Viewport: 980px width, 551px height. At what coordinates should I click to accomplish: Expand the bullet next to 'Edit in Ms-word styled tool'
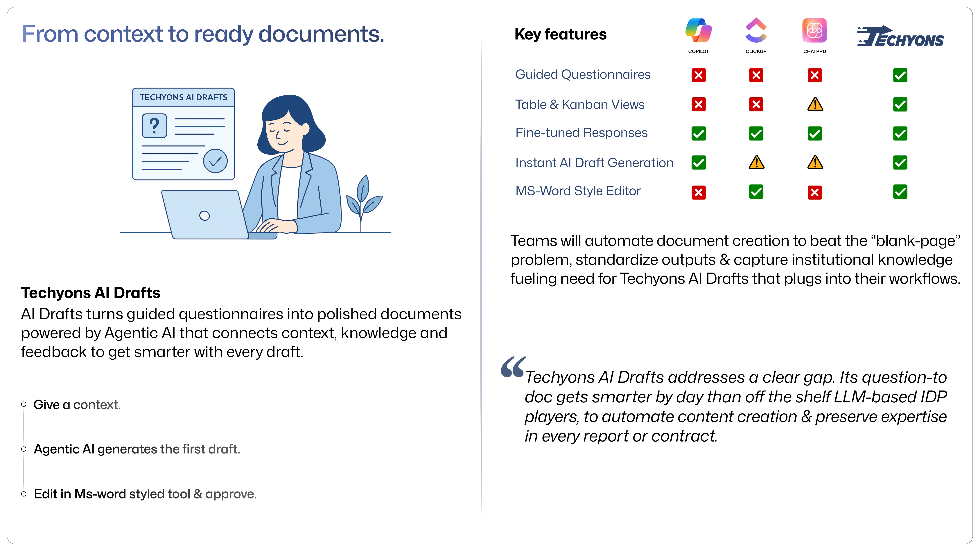click(x=24, y=494)
